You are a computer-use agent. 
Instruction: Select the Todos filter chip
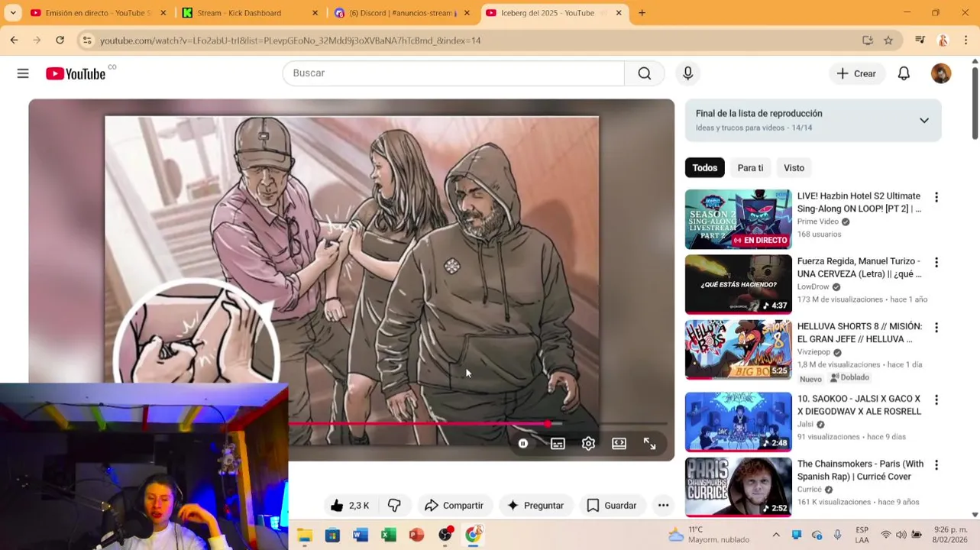pos(704,168)
